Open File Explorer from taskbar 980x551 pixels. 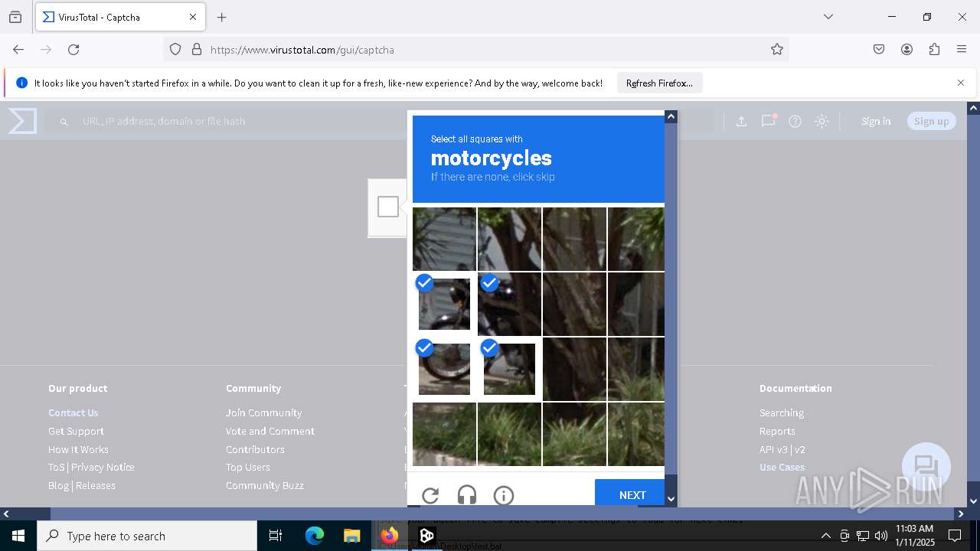(351, 536)
